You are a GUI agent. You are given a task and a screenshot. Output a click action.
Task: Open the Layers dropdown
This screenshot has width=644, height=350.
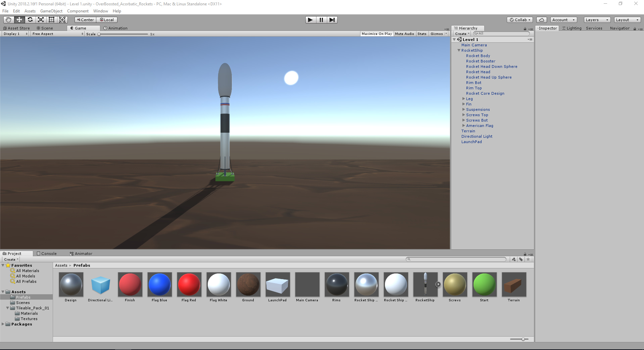tap(597, 20)
